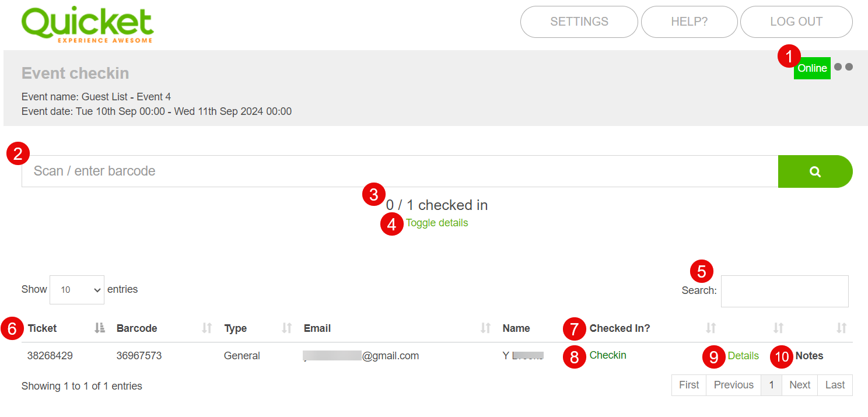Open the HELP? page
Image resolution: width=868 pixels, height=417 pixels.
(x=689, y=22)
